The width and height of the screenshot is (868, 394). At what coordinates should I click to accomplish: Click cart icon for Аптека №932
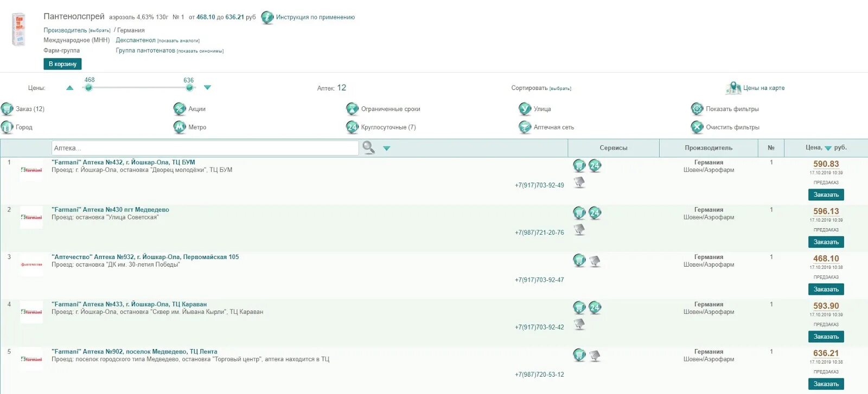pos(579,261)
